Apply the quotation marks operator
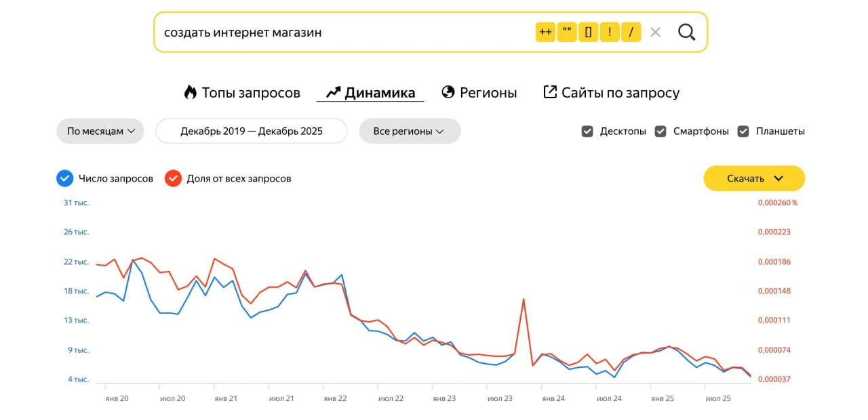 click(x=567, y=32)
